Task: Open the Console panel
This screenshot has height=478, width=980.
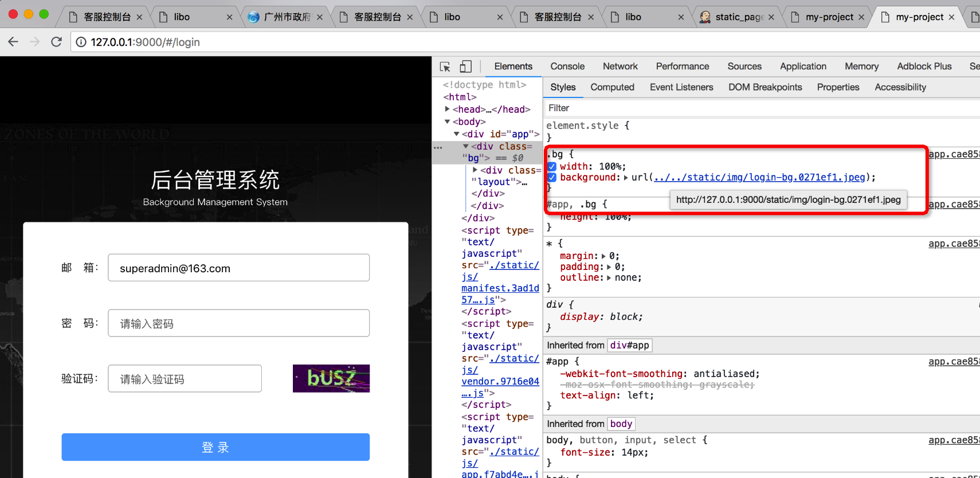Action: coord(567,66)
